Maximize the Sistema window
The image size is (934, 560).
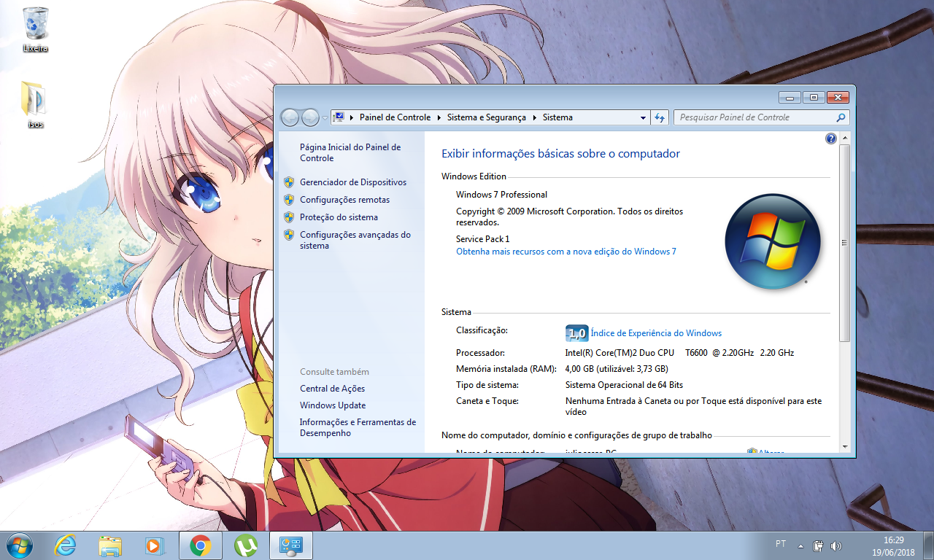click(x=813, y=97)
